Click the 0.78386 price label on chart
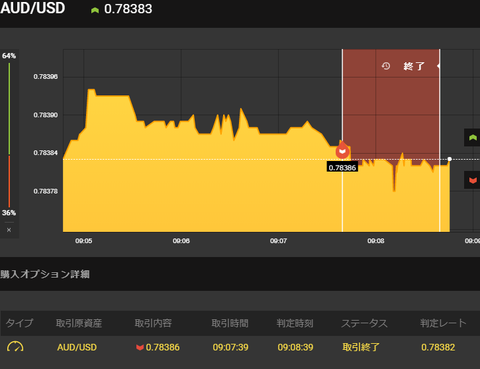The width and height of the screenshot is (480, 369). coord(342,167)
